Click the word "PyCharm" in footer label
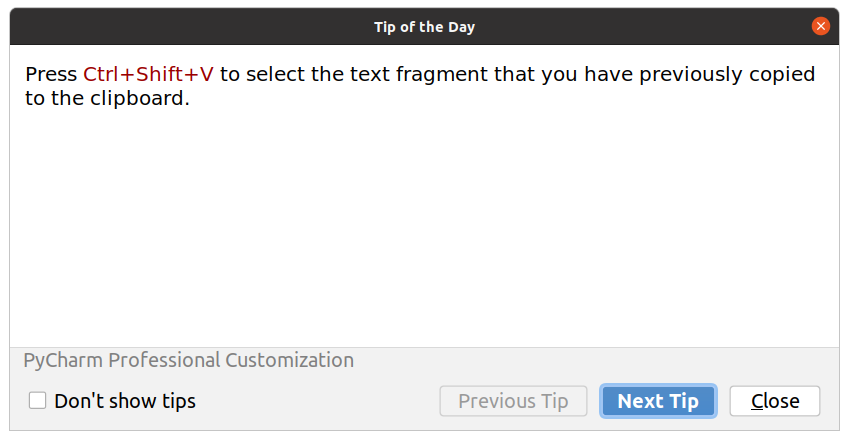This screenshot has width=849, height=440. [63, 360]
